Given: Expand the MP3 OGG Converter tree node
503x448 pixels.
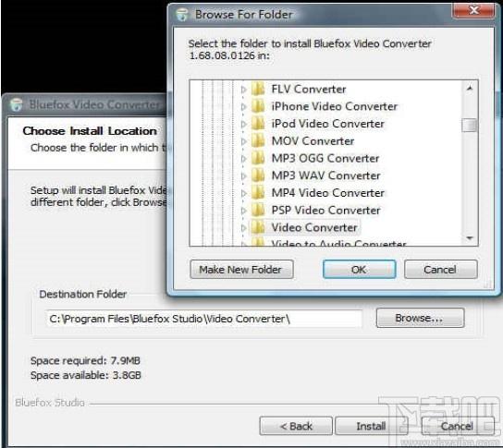Looking at the screenshot, I should [x=244, y=159].
